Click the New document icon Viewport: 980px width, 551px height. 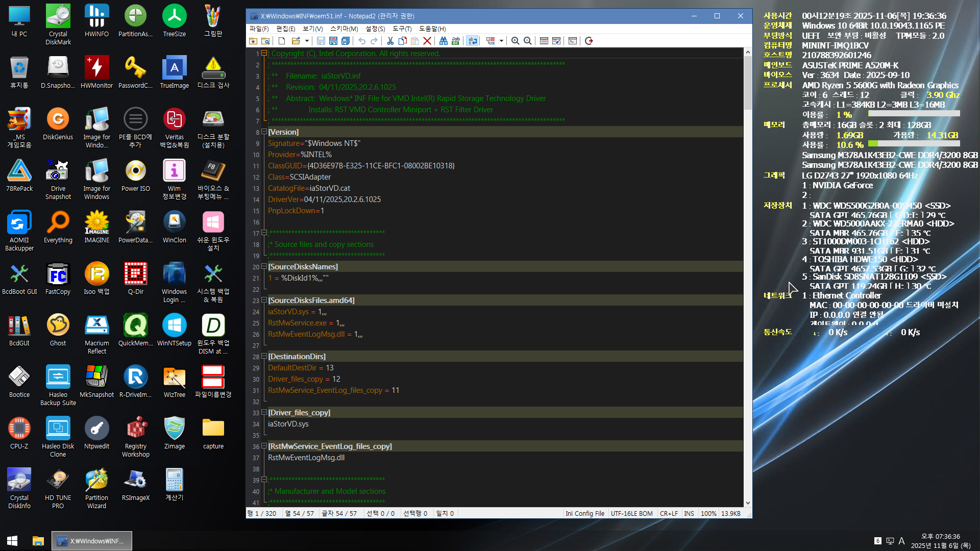[x=282, y=41]
